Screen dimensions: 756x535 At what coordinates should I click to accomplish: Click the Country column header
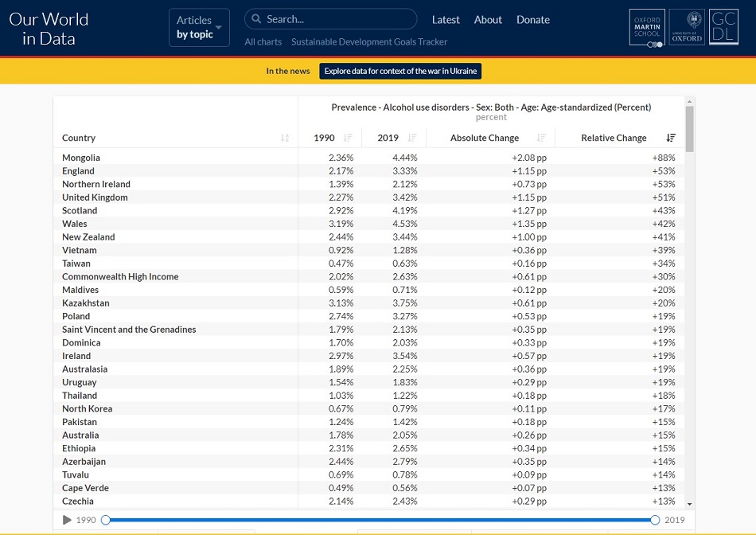coord(79,138)
